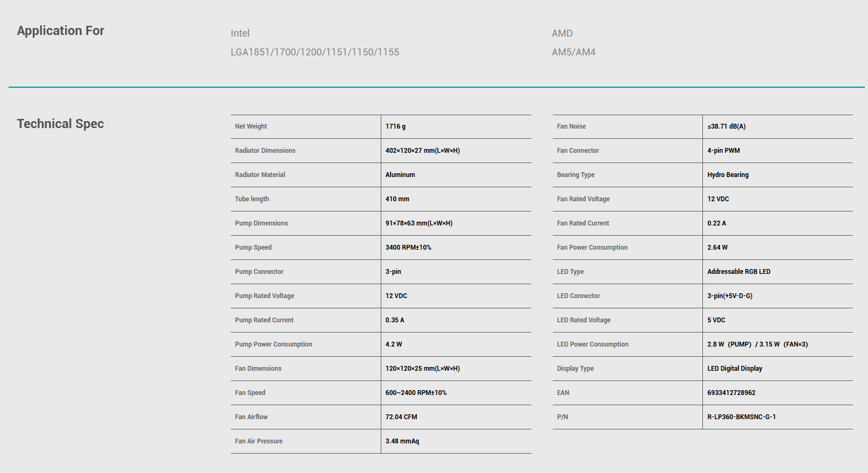Select the EAN number 6933412728962
The width and height of the screenshot is (868, 473).
pos(731,393)
